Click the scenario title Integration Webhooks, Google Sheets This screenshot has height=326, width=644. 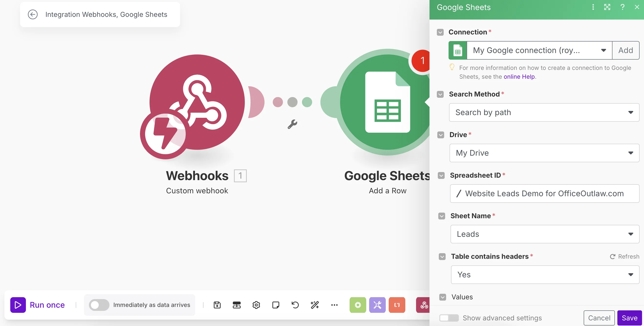pyautogui.click(x=106, y=14)
